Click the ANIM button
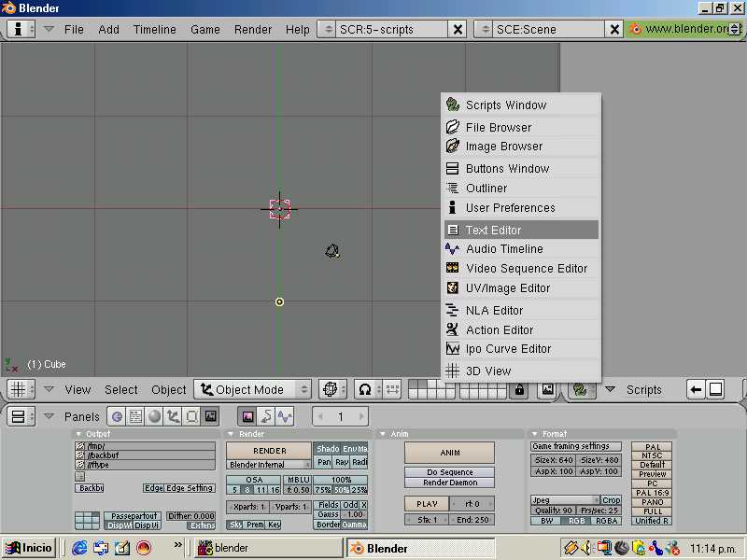Screen dimensions: 747x560 pos(450,453)
